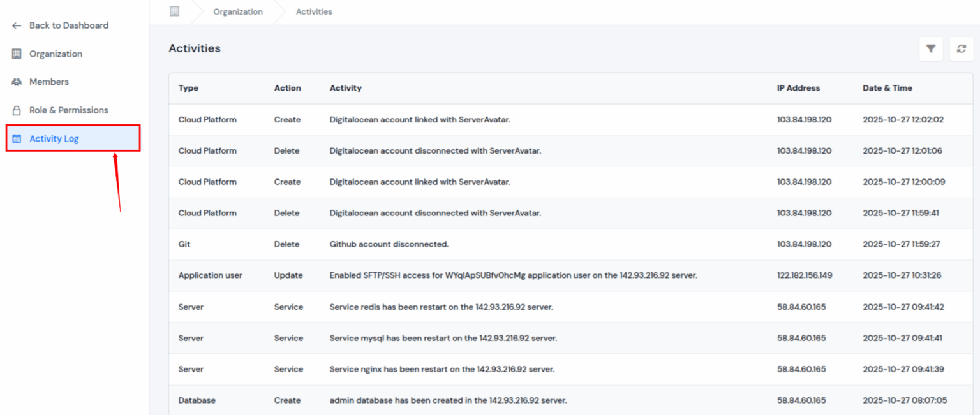Click the building icon in breadcrumb
Screen dimensions: 980x415
[174, 11]
